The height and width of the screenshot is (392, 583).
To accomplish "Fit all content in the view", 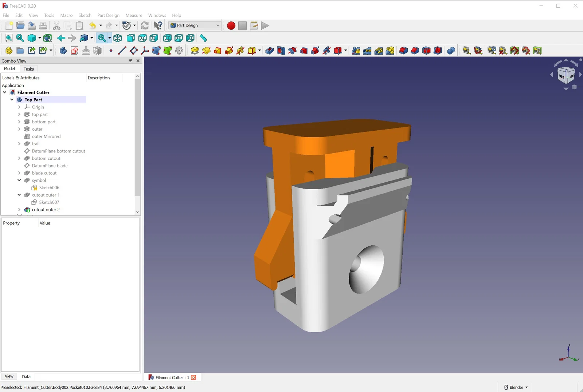I will pos(9,38).
